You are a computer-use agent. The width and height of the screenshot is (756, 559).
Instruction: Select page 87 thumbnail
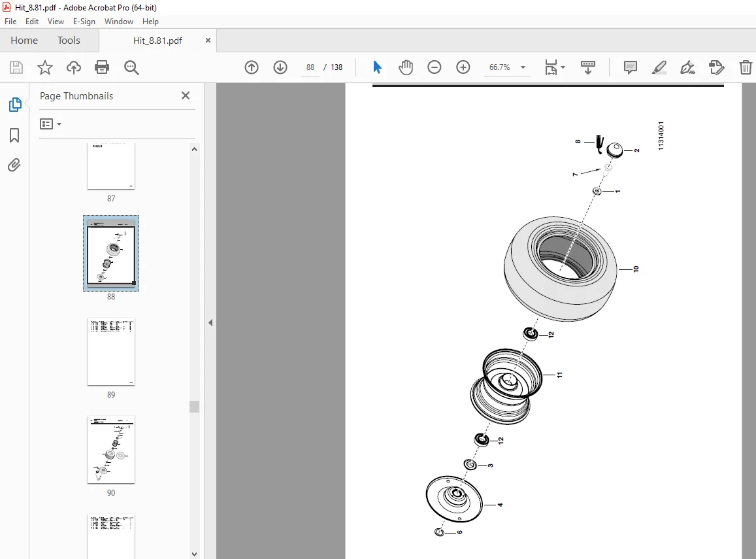coord(111,166)
